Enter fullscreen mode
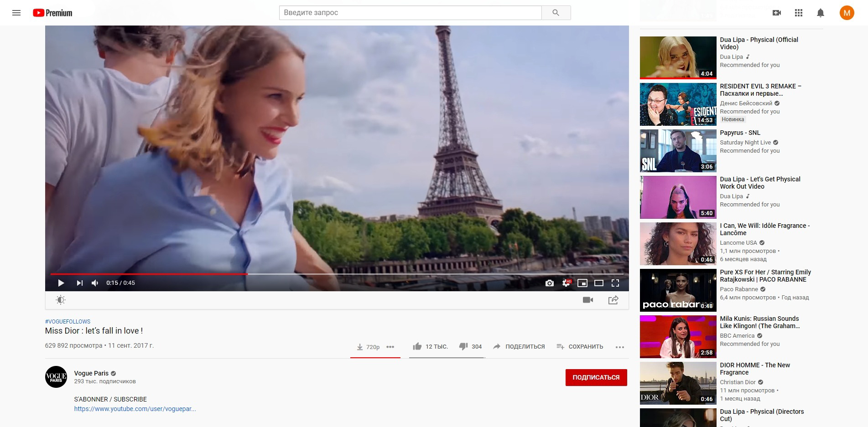Image resolution: width=868 pixels, height=427 pixels. 615,283
